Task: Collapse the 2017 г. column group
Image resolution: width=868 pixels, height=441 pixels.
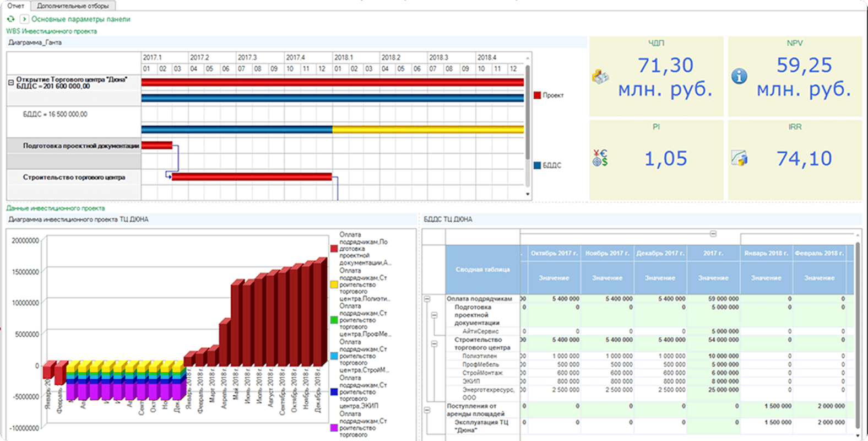Action: (x=713, y=234)
